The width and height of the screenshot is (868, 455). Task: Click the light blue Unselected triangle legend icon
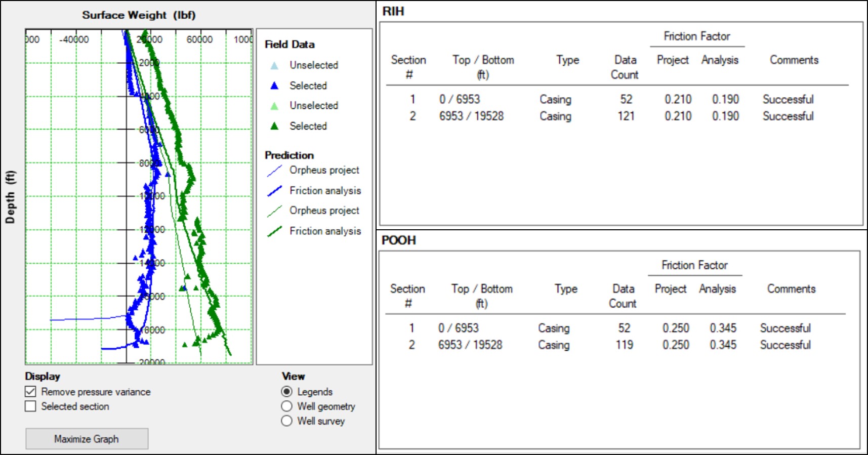click(274, 65)
